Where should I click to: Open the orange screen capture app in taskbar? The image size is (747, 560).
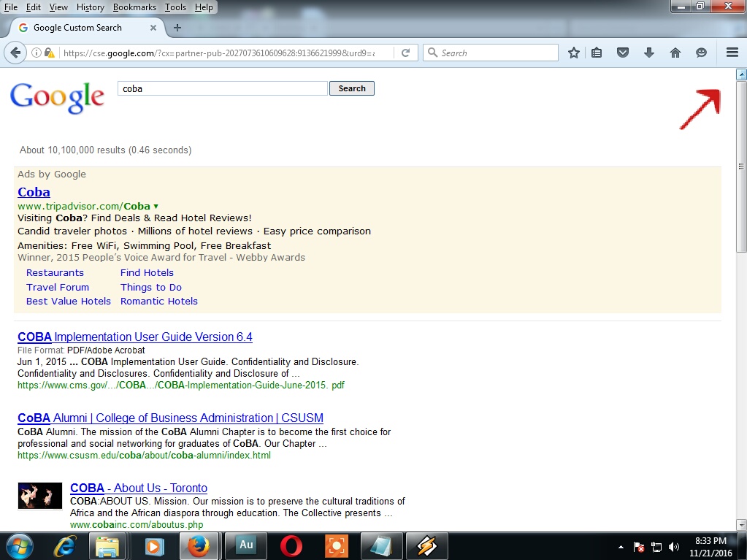coord(337,546)
